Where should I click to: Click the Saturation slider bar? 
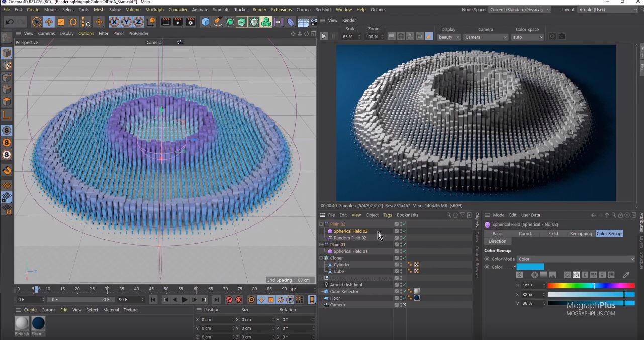[591, 295]
